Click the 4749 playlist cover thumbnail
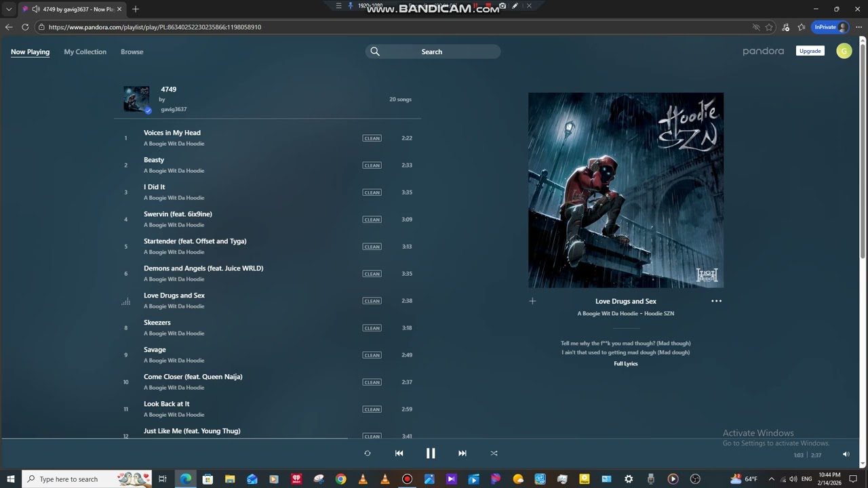Screen dimensions: 868x488 click(x=136, y=99)
